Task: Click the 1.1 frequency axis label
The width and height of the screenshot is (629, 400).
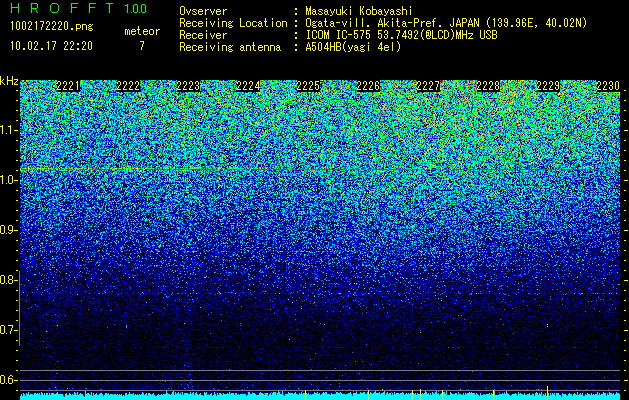Action: (x=8, y=130)
